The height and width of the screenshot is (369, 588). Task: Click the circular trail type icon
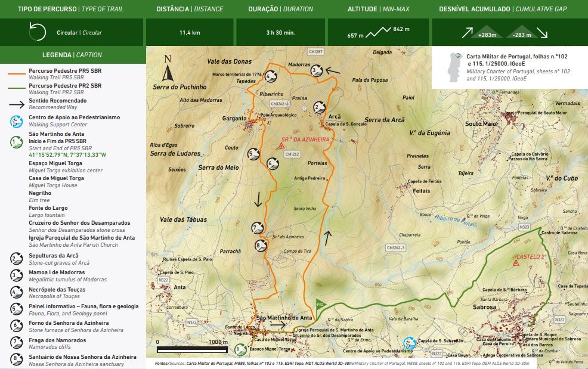click(38, 32)
